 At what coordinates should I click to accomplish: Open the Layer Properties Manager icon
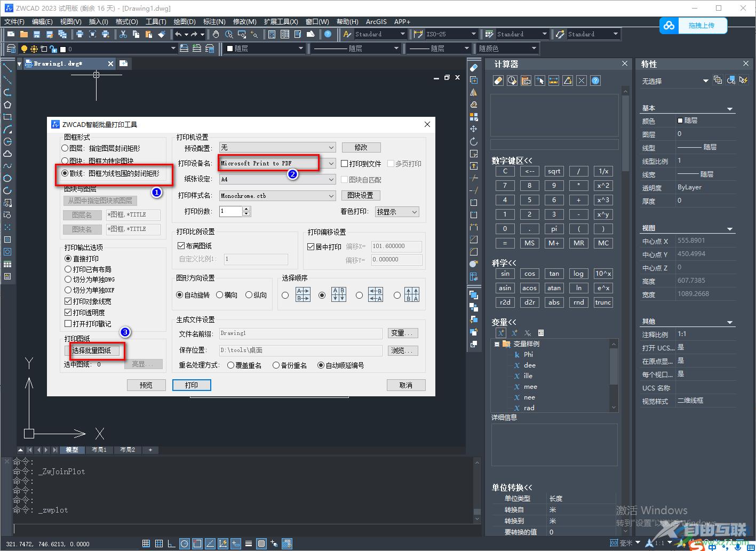11,49
